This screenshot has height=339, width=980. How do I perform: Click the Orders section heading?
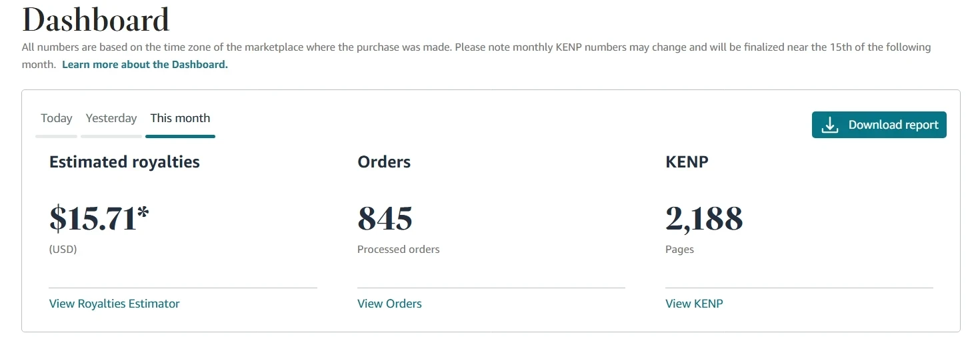[x=384, y=162]
